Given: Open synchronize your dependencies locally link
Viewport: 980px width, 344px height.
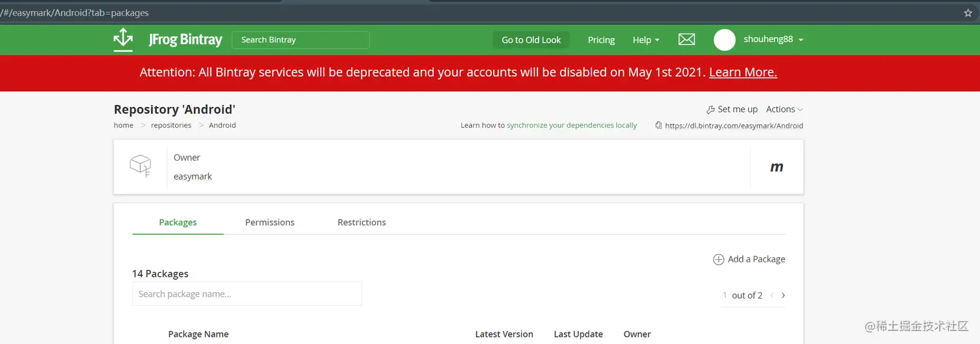Looking at the screenshot, I should 572,126.
